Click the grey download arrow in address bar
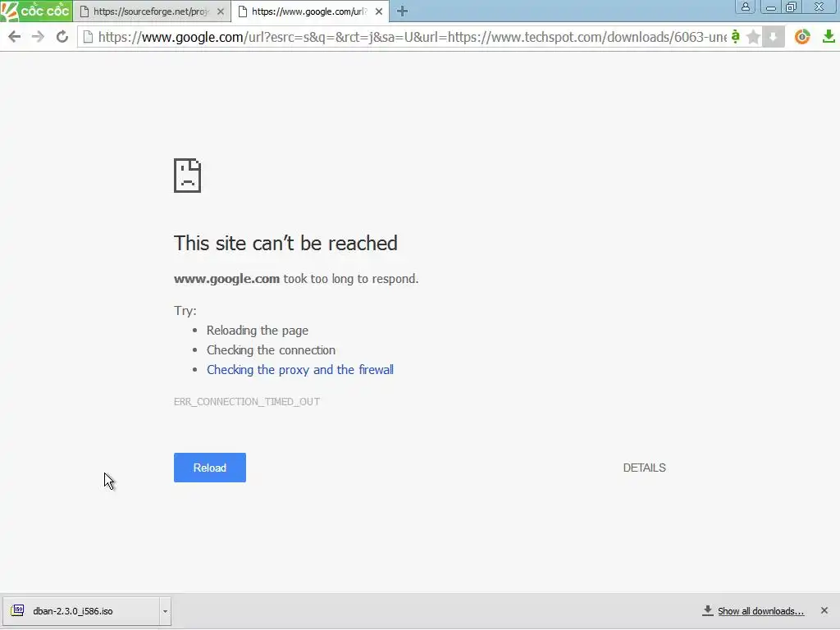This screenshot has width=840, height=630. click(773, 36)
